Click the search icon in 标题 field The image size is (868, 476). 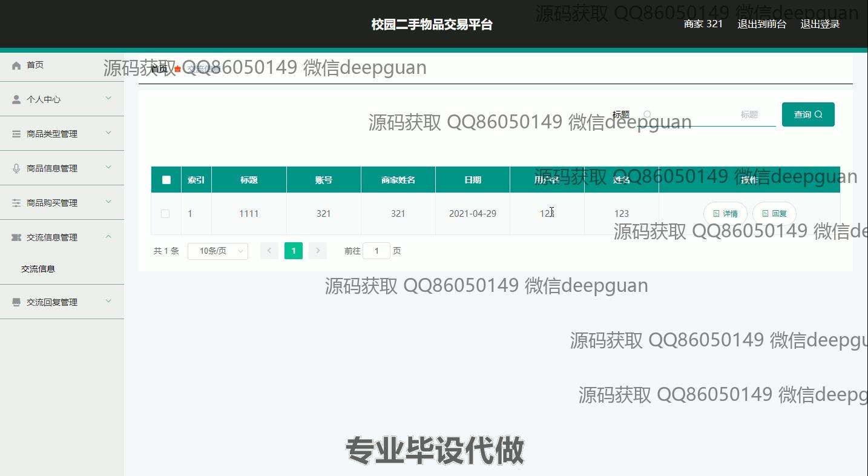point(647,114)
